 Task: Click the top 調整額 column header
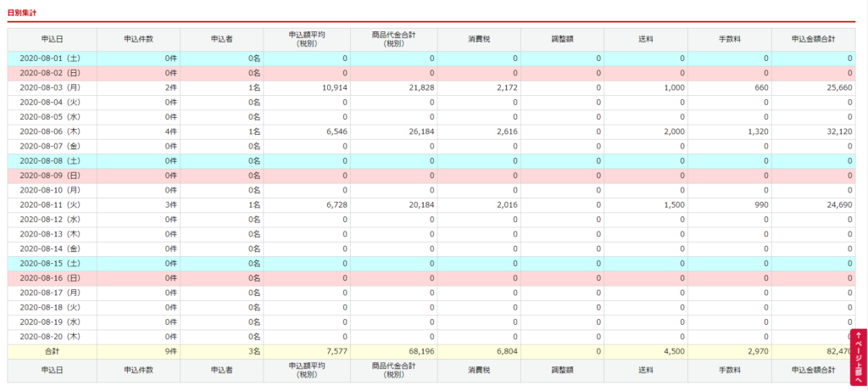tap(563, 40)
